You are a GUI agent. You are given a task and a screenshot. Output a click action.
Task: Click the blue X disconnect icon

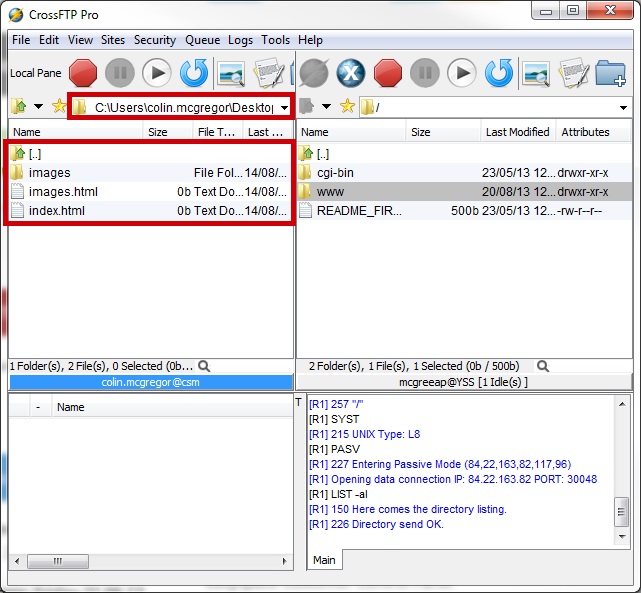coord(350,73)
